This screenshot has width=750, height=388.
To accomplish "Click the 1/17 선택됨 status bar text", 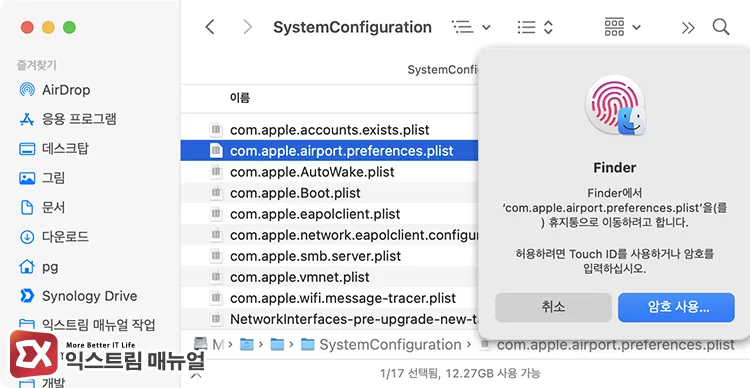I will [x=460, y=373].
